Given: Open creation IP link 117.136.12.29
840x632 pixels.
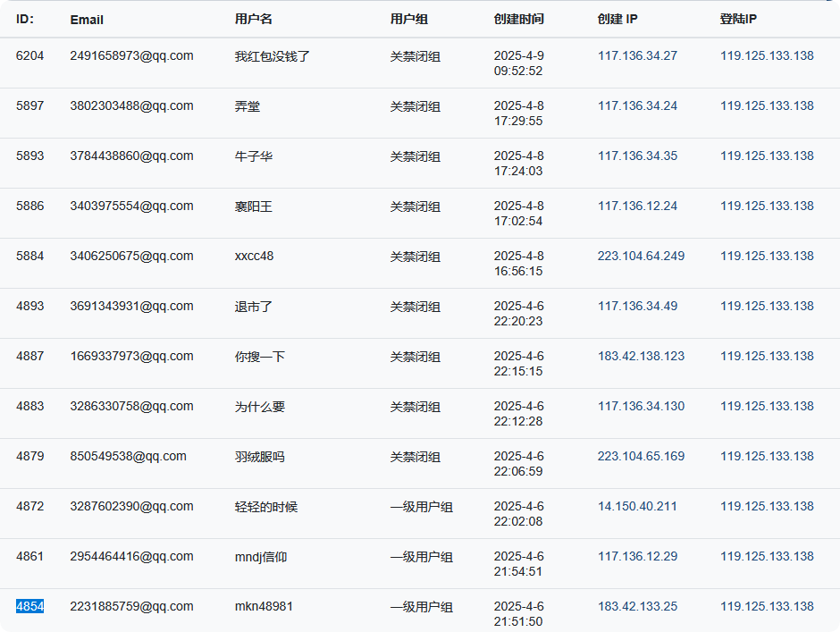Looking at the screenshot, I should click(637, 556).
